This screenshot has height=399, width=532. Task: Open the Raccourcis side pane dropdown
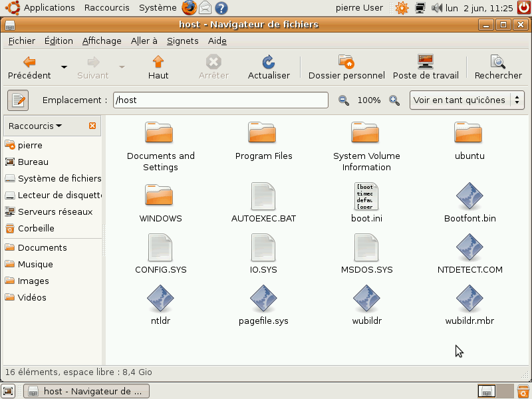pyautogui.click(x=35, y=126)
